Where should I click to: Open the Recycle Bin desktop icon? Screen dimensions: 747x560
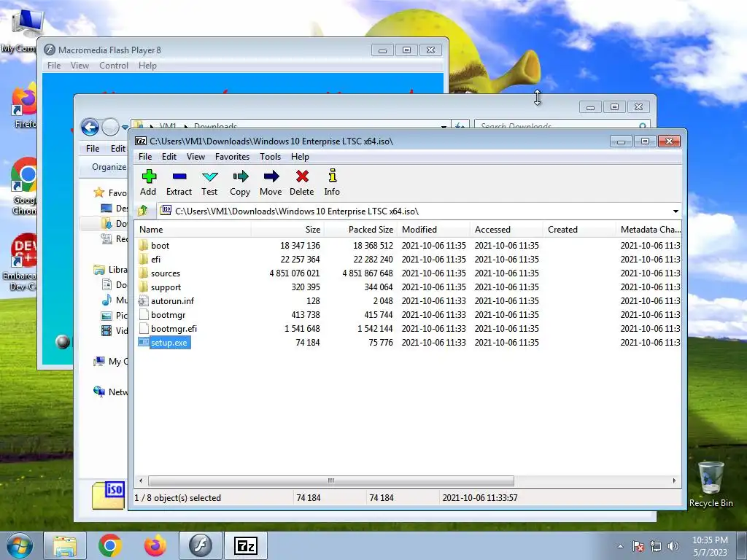(711, 484)
